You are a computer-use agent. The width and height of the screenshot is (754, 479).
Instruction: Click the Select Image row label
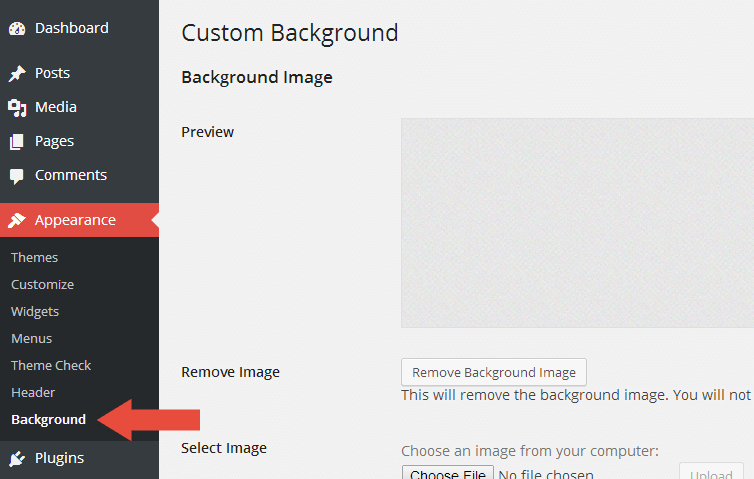[224, 448]
